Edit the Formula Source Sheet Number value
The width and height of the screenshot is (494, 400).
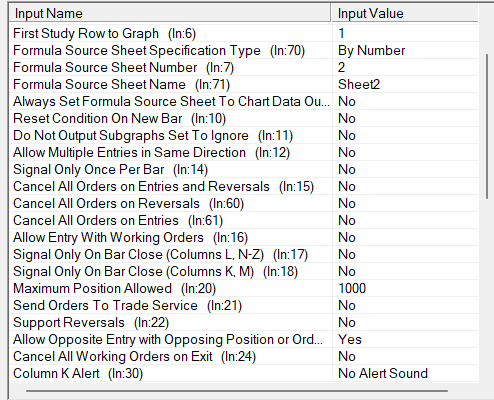(x=405, y=67)
